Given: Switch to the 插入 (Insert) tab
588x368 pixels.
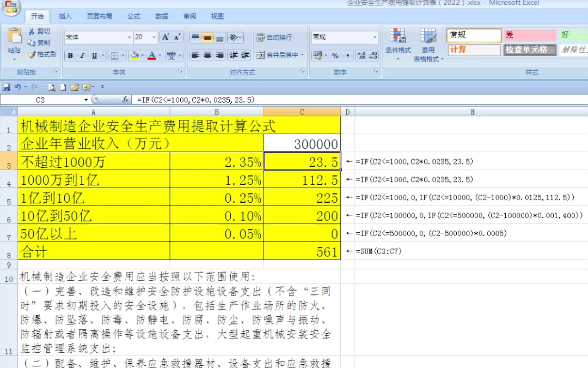Looking at the screenshot, I should pos(65,16).
